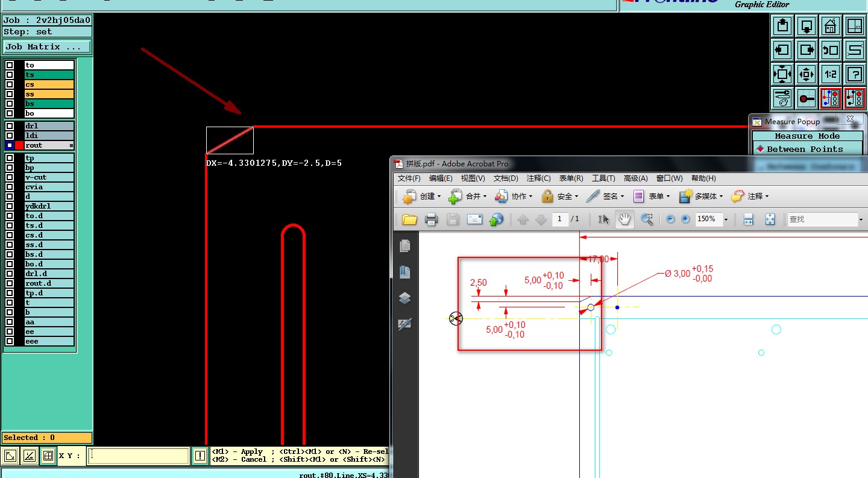Toggle the checkbox for layer cs
The image size is (868, 478).
click(10, 84)
